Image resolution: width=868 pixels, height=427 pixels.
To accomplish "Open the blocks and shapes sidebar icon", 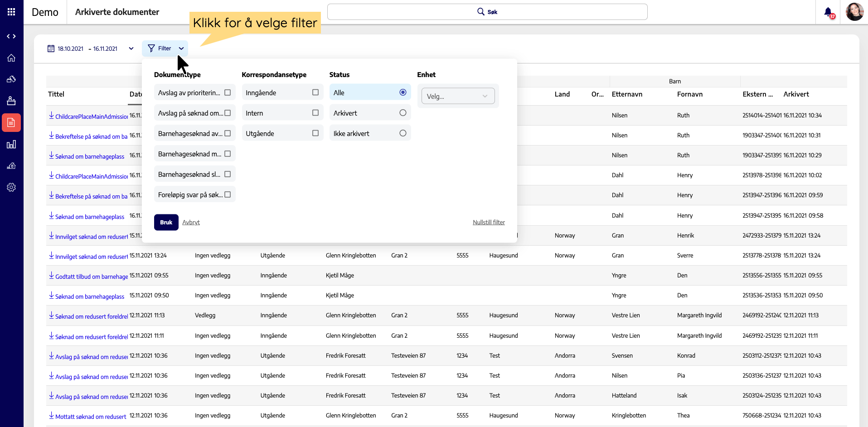I will pos(11,79).
